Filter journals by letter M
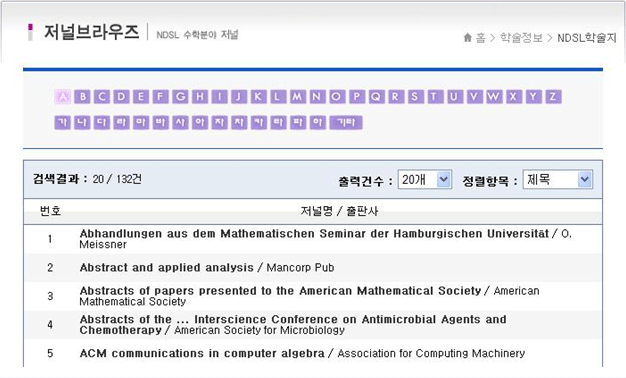This screenshot has width=626, height=378. pos(298,97)
